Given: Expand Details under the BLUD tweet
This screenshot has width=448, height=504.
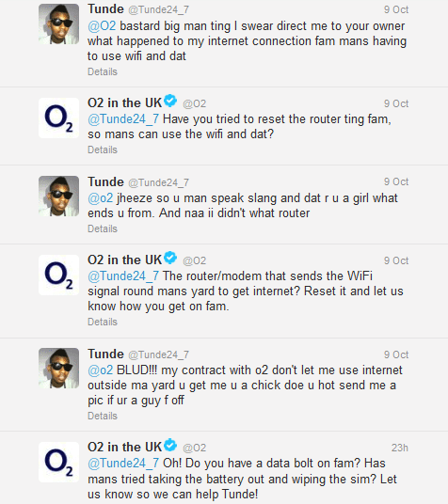Looking at the screenshot, I should click(103, 416).
